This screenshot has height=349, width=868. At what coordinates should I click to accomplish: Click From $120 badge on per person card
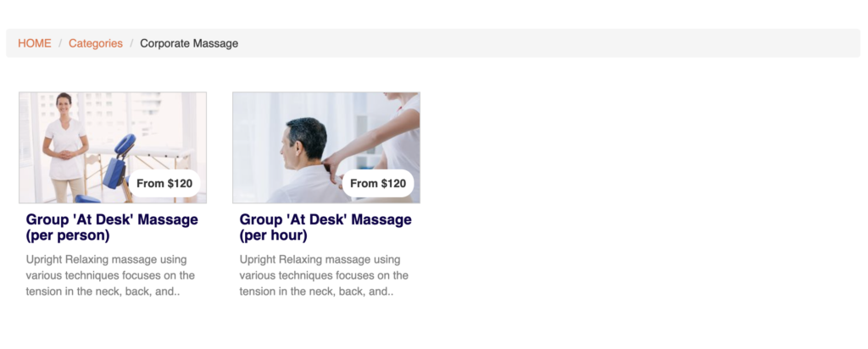(164, 184)
